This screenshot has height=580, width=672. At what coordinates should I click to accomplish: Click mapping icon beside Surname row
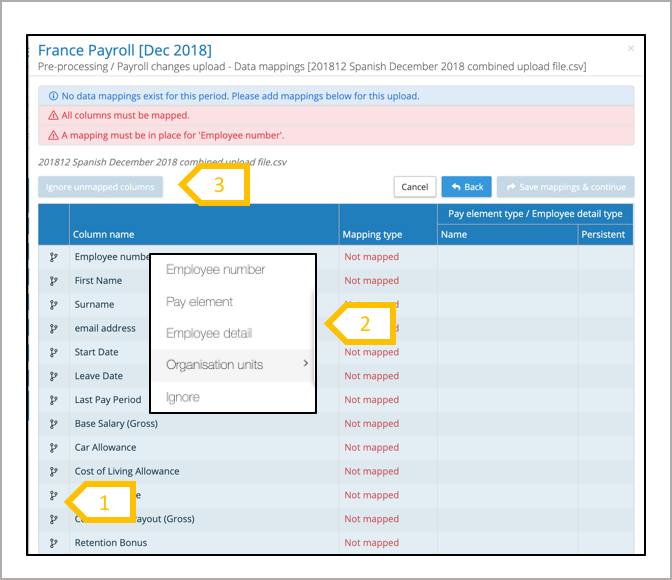tap(53, 304)
